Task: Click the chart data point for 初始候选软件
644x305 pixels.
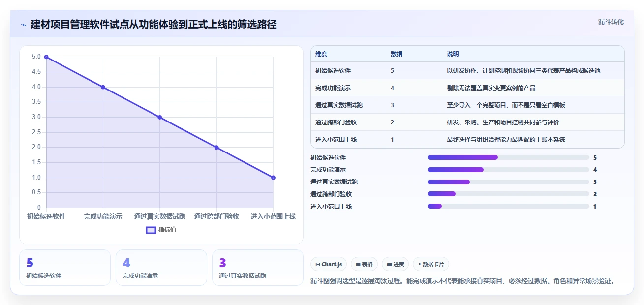Action: [x=46, y=57]
